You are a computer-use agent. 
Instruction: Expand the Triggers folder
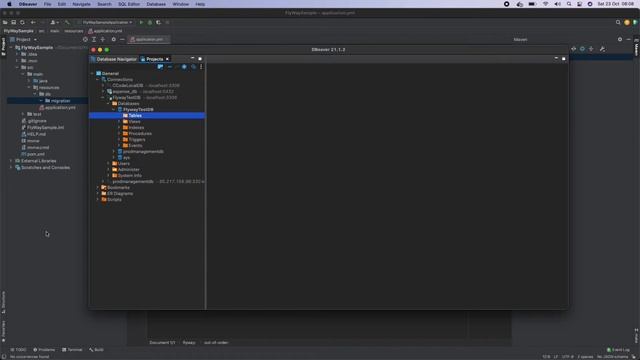coord(119,140)
